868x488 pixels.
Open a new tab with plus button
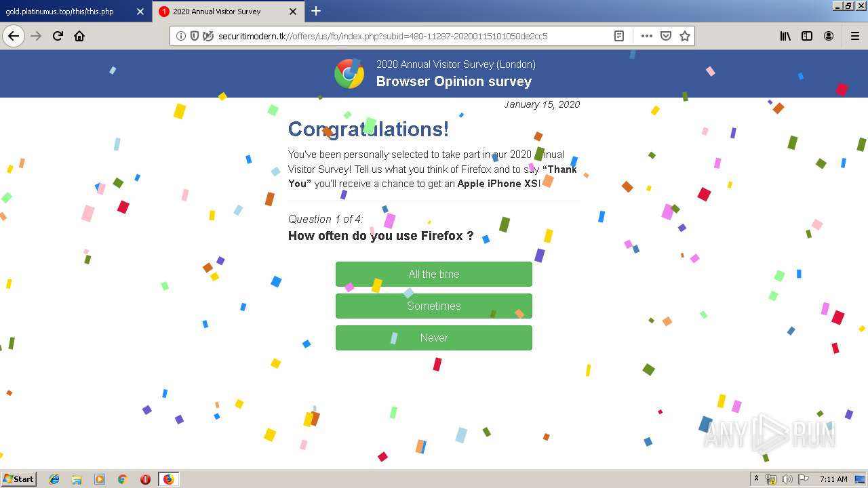(x=316, y=11)
